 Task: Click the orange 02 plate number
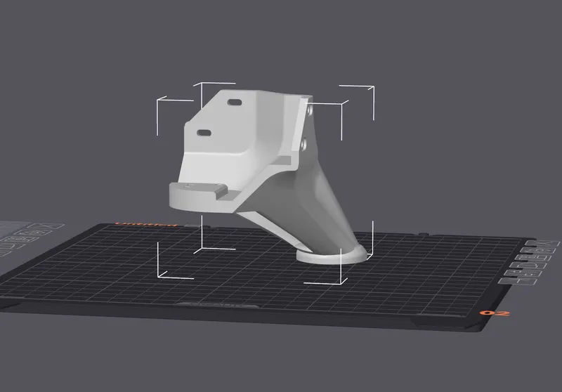pos(495,313)
